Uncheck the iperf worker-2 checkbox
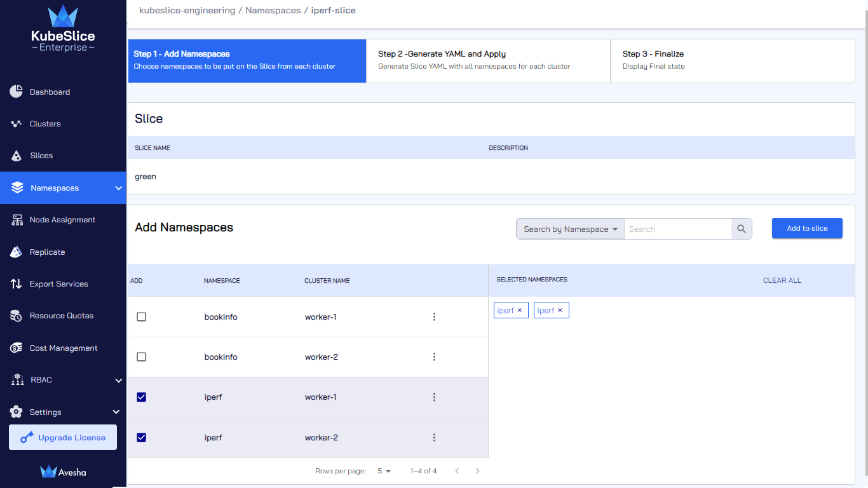This screenshot has width=868, height=488. [142, 438]
